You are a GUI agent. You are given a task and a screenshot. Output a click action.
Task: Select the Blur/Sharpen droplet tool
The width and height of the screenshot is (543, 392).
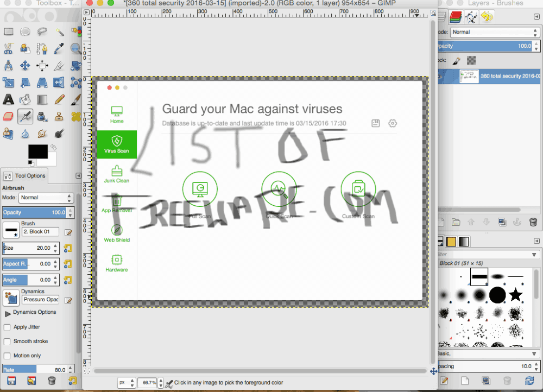point(25,134)
